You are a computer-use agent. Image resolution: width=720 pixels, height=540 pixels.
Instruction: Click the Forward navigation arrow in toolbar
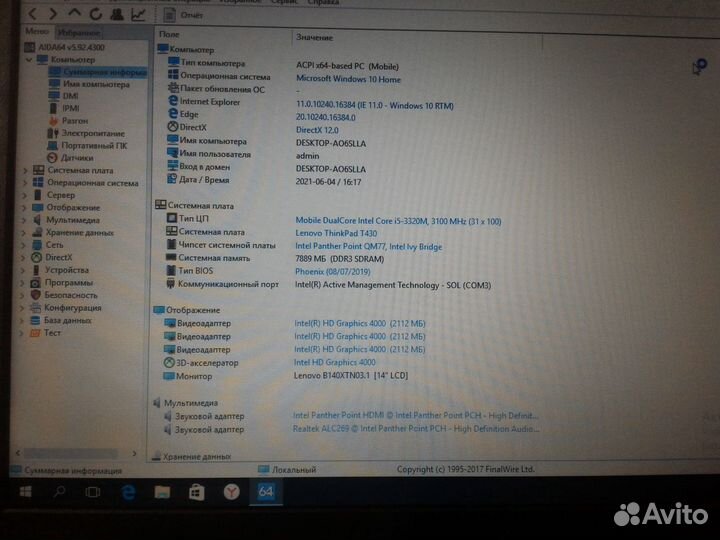(x=53, y=15)
